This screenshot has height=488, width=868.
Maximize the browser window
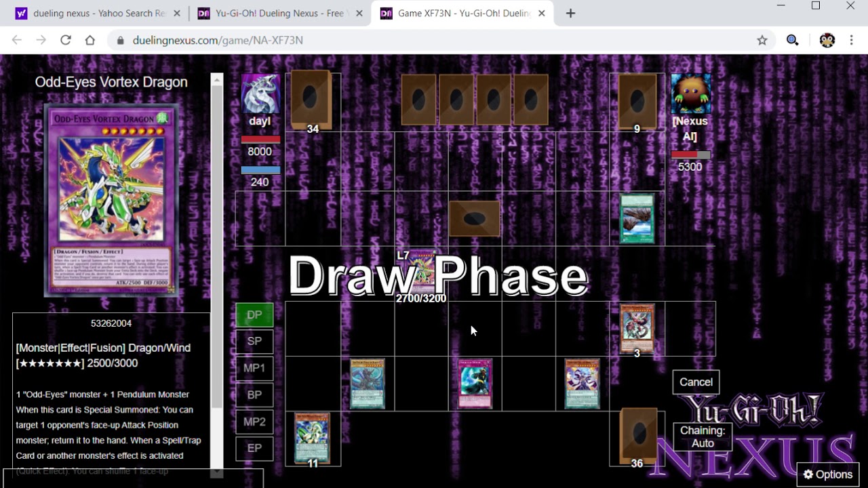(816, 6)
